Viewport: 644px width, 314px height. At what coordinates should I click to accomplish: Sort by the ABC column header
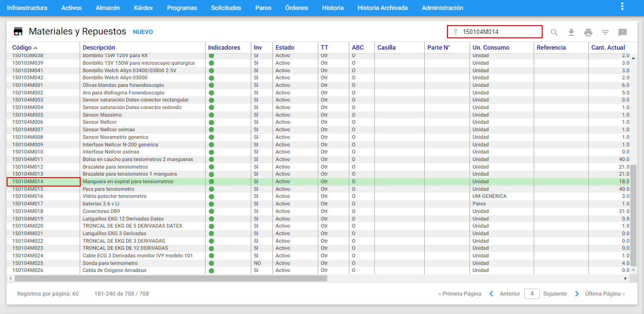tap(358, 48)
